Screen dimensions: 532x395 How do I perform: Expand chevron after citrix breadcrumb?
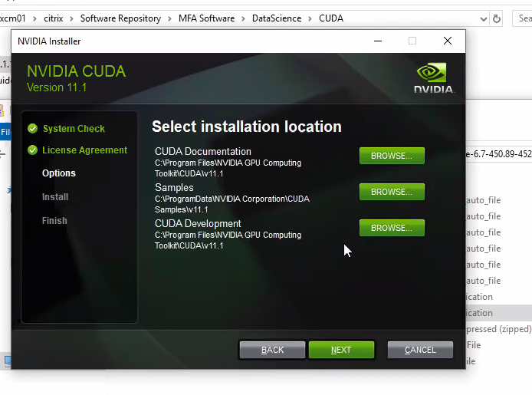71,18
